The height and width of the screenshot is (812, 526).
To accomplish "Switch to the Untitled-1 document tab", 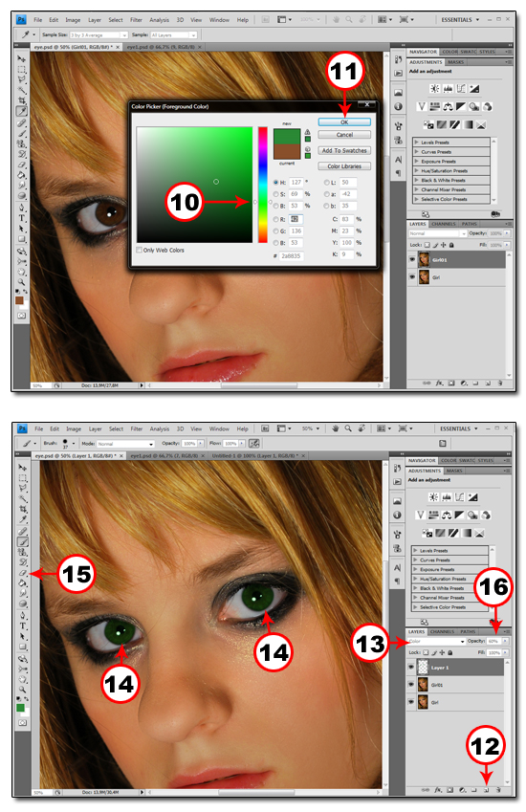I will tap(258, 455).
